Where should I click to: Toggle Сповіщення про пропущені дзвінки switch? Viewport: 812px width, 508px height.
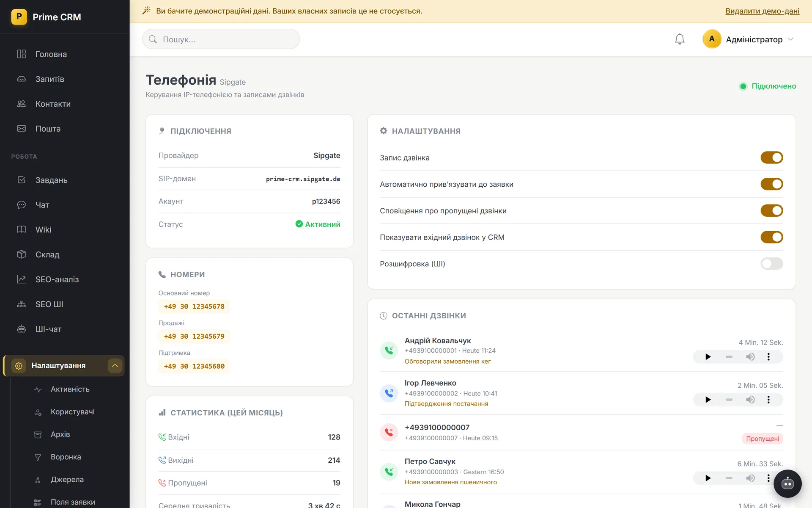point(771,210)
